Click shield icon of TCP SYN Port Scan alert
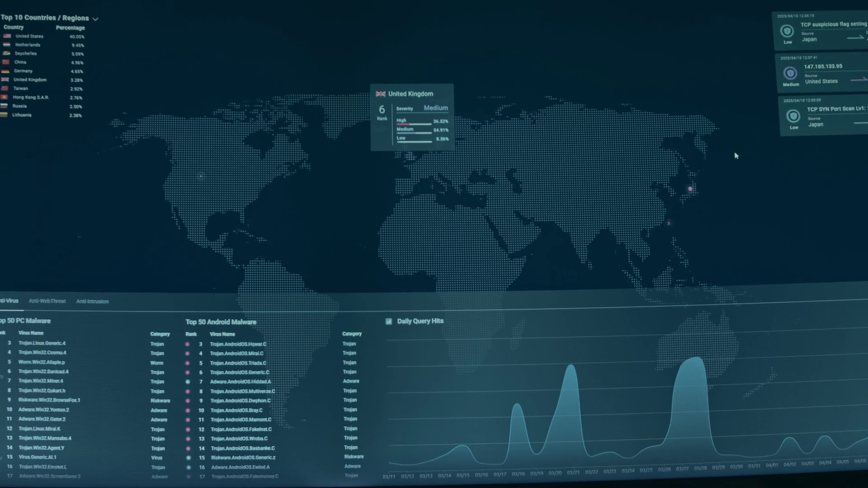The width and height of the screenshot is (868, 488). (x=793, y=116)
